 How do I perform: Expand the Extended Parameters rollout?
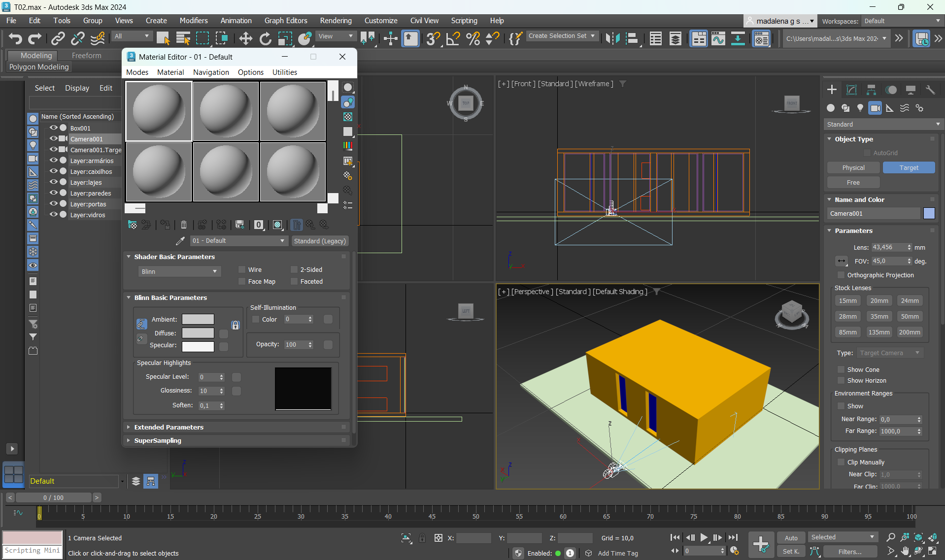tap(169, 427)
